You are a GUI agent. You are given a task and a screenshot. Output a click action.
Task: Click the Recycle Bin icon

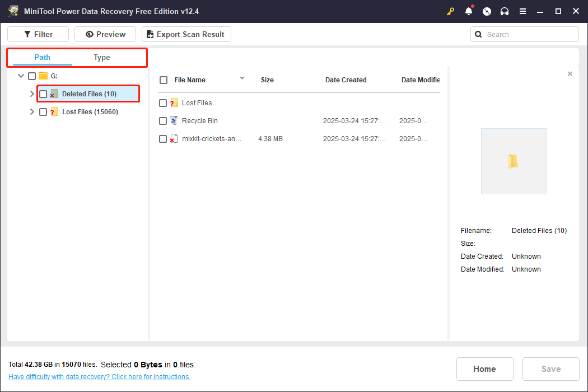pyautogui.click(x=174, y=121)
